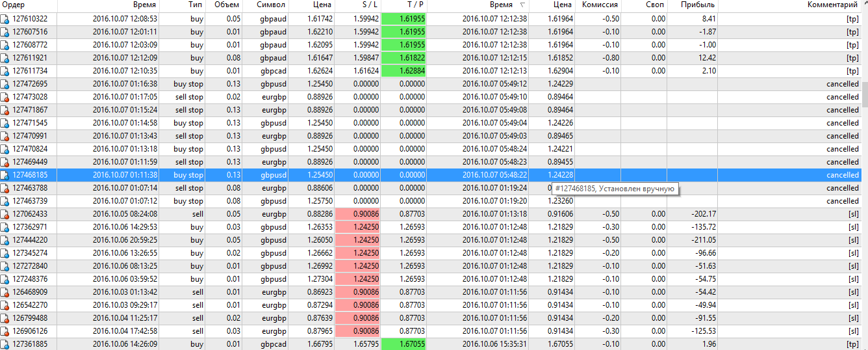Click the buy stop icon of 127463739
Viewport: 868px width, 350px height.
pos(5,201)
